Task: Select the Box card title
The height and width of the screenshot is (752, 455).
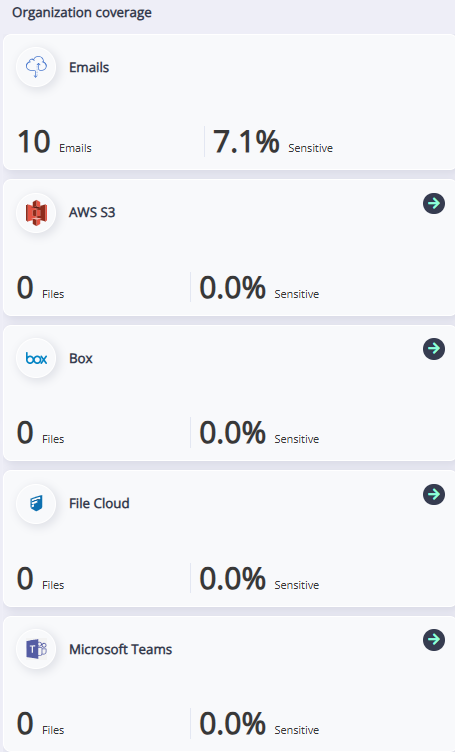Action: click(x=81, y=358)
